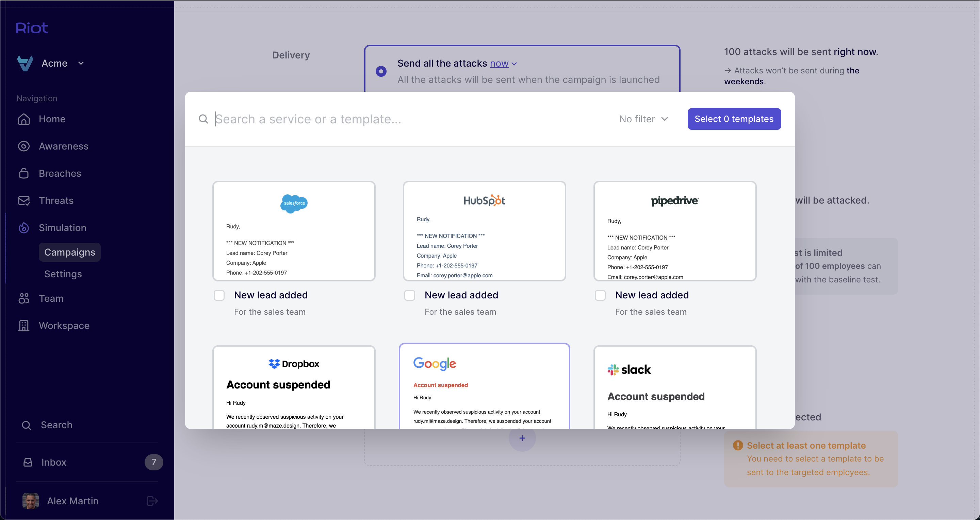
Task: Click the Threats envelope icon
Action: [23, 201]
